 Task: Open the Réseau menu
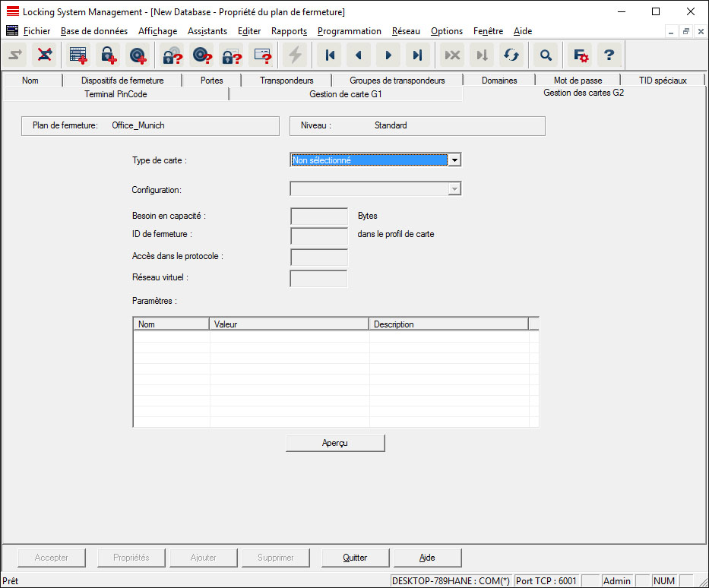(406, 31)
